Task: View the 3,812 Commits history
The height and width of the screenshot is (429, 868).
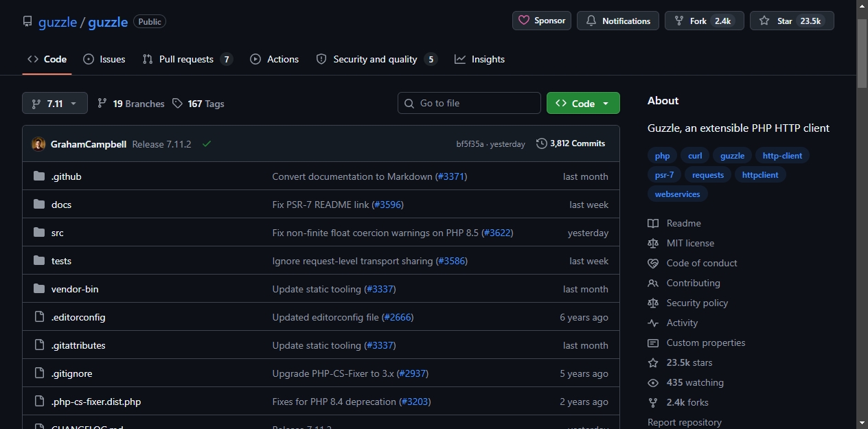Action: pyautogui.click(x=571, y=143)
